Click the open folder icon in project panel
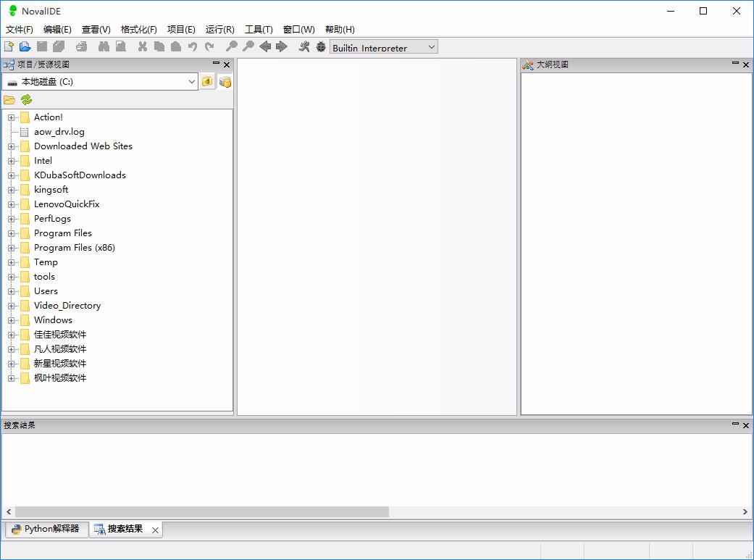 (x=9, y=100)
